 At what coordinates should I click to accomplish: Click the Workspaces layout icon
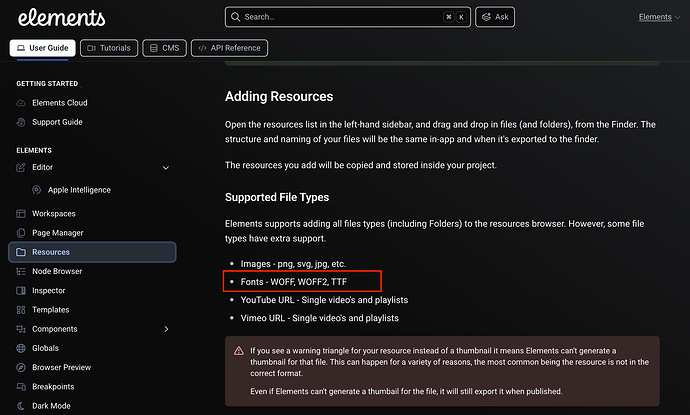click(x=21, y=214)
